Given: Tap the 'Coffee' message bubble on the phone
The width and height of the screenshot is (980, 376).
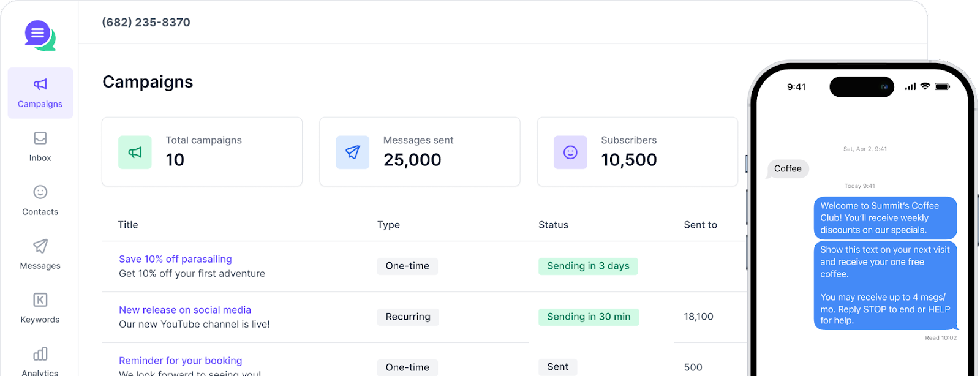Looking at the screenshot, I should (x=787, y=168).
